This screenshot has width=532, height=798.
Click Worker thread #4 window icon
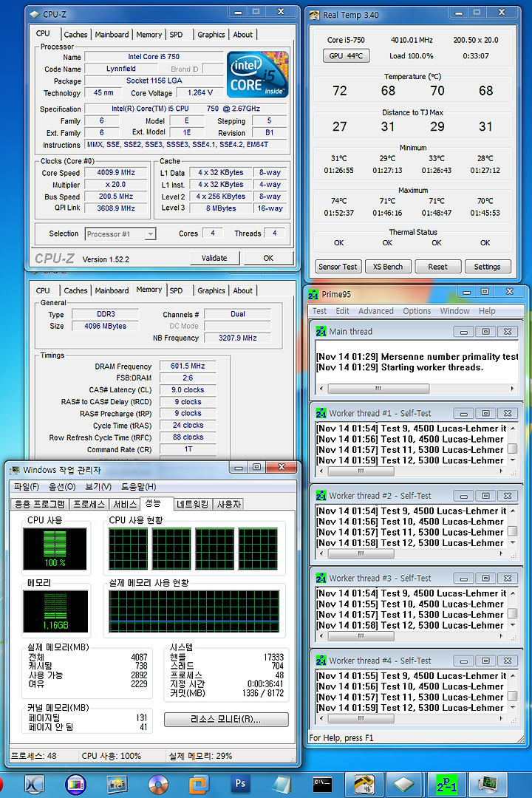[x=321, y=661]
